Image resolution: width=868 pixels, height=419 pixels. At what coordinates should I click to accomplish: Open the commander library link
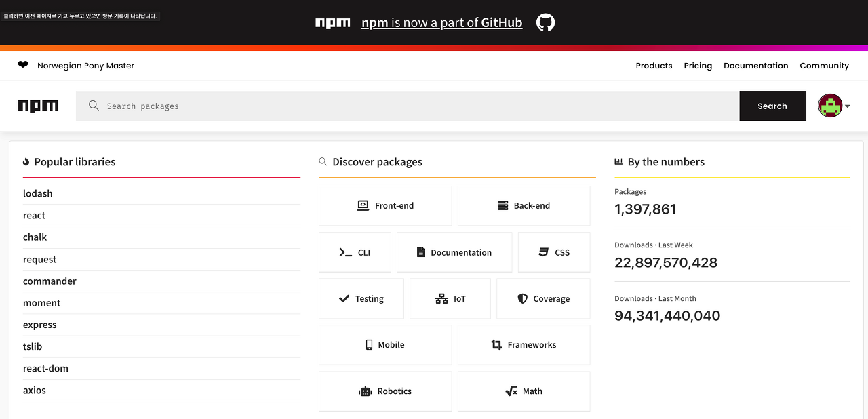[x=50, y=281]
